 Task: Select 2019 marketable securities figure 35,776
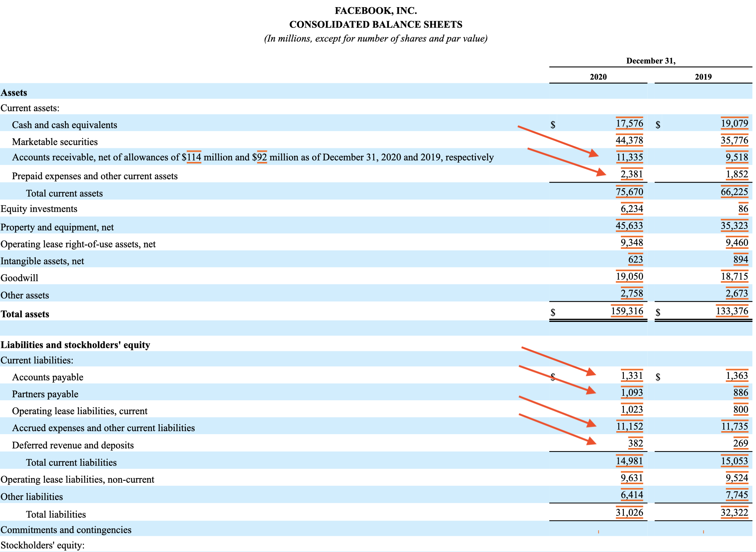pyautogui.click(x=734, y=140)
